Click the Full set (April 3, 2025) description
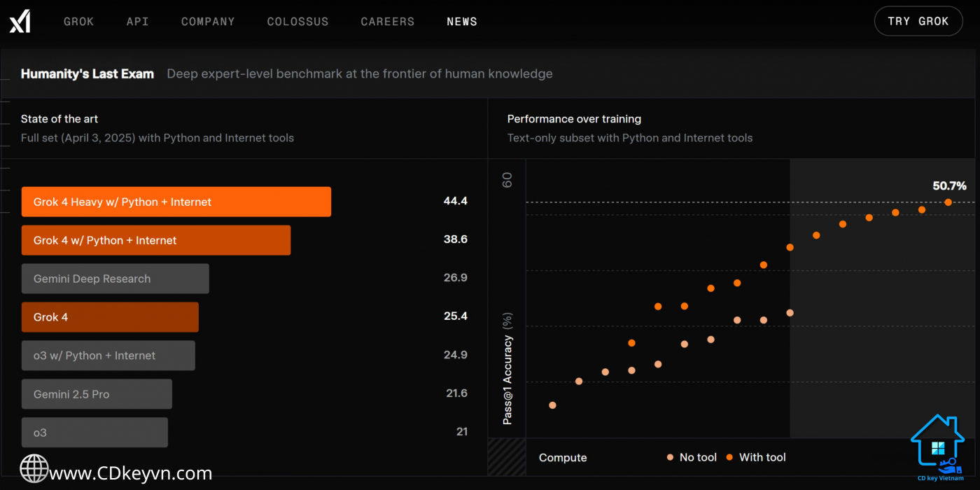Viewport: 980px width, 490px height. [157, 138]
